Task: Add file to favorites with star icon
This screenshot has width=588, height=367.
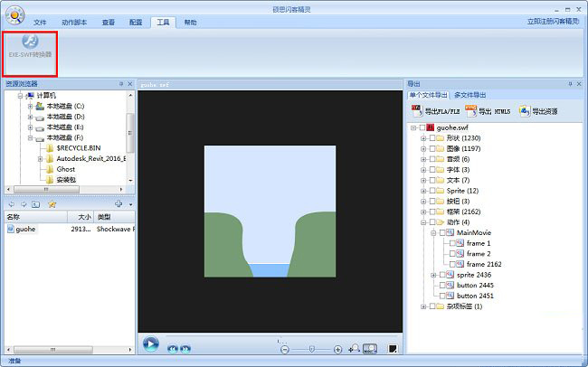Action: [52, 204]
